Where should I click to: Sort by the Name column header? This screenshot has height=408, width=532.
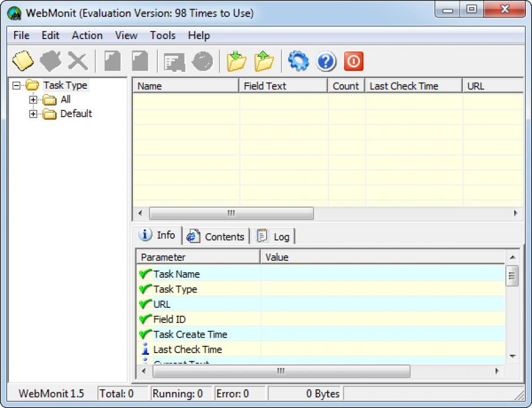pos(186,86)
